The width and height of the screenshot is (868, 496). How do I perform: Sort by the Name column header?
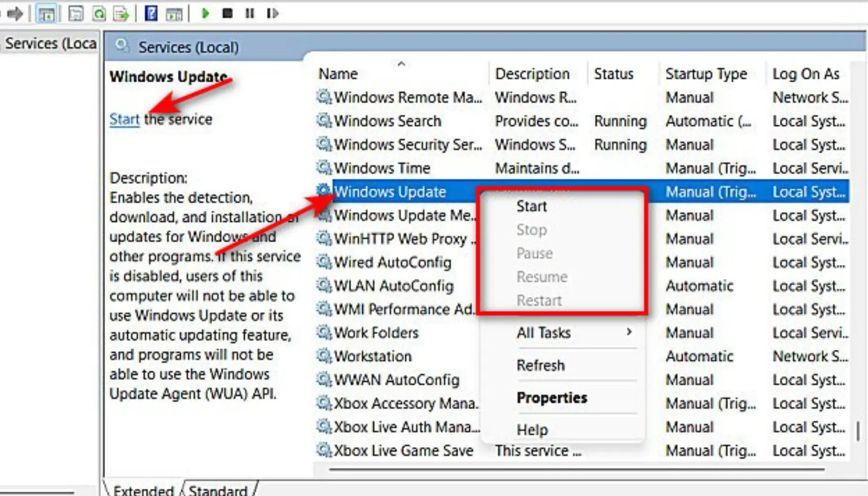(x=401, y=74)
